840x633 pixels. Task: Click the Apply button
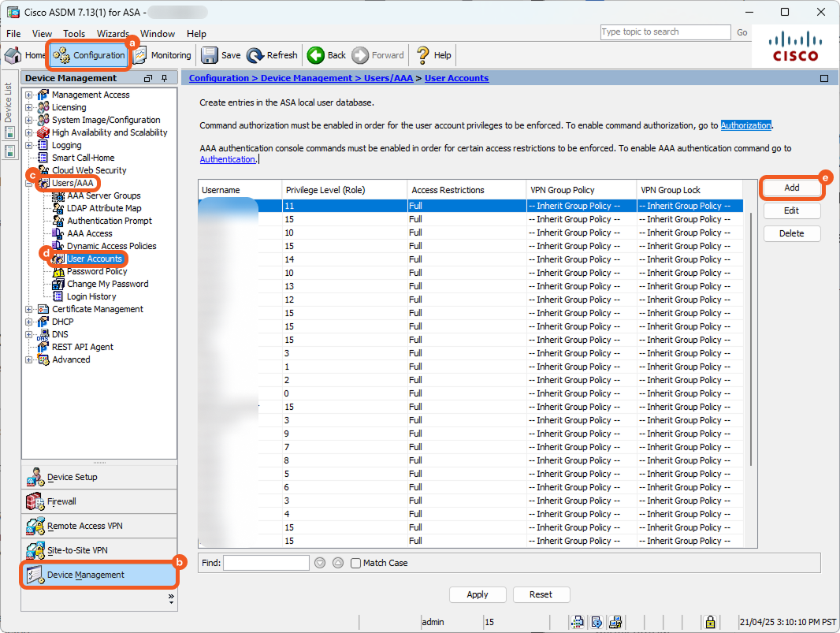pyautogui.click(x=477, y=594)
